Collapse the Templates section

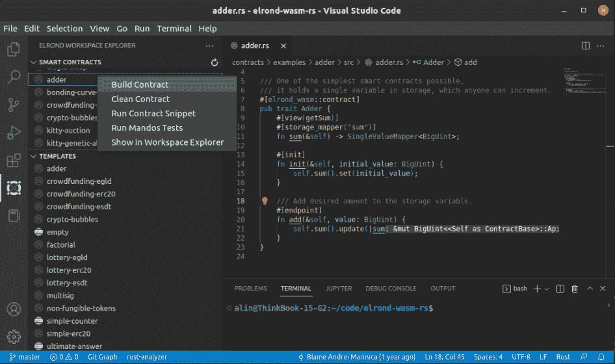click(34, 156)
